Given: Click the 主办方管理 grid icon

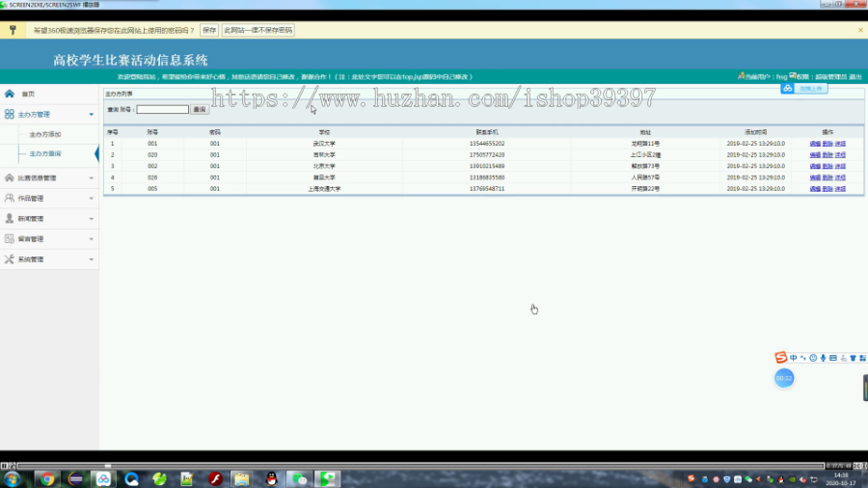Looking at the screenshot, I should pos(10,114).
